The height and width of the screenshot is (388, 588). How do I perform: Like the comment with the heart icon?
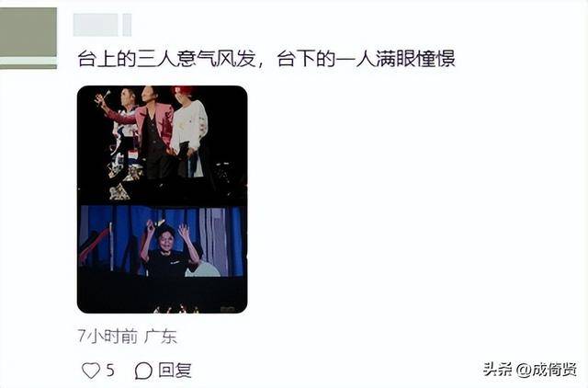[91, 371]
